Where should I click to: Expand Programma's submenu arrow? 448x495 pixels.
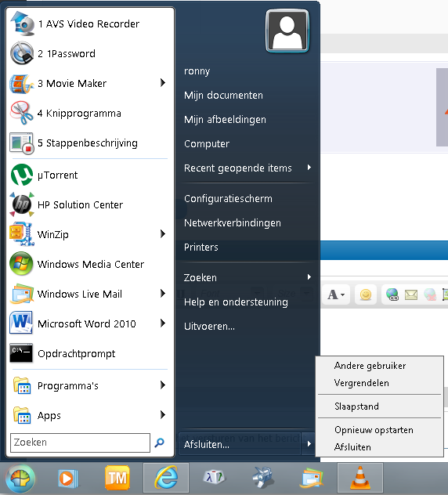pyautogui.click(x=163, y=385)
